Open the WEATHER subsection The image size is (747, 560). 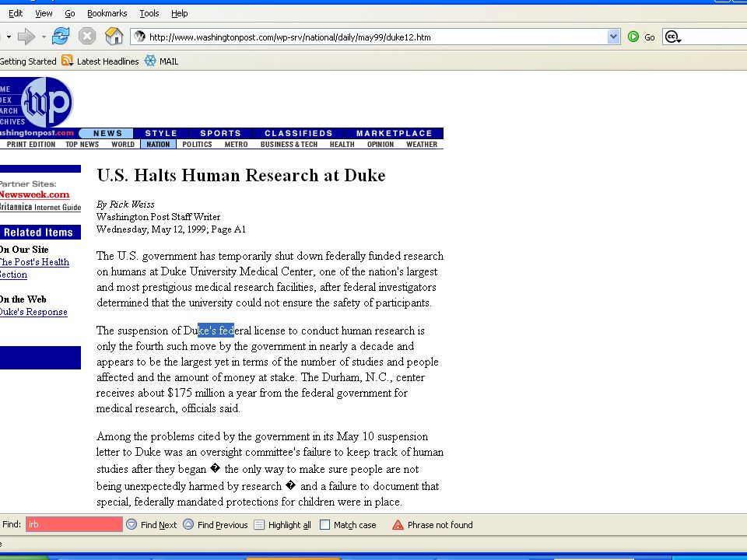pos(422,145)
